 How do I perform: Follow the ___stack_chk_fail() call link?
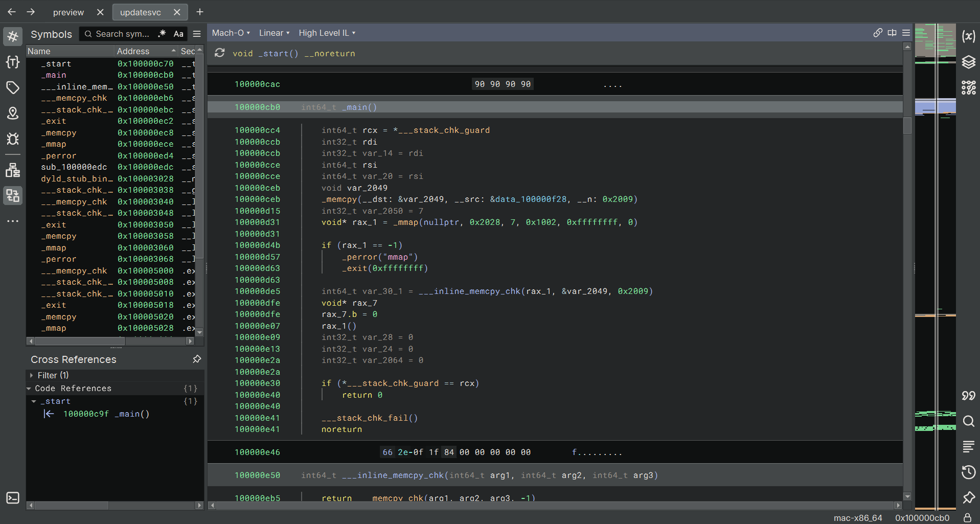point(370,418)
